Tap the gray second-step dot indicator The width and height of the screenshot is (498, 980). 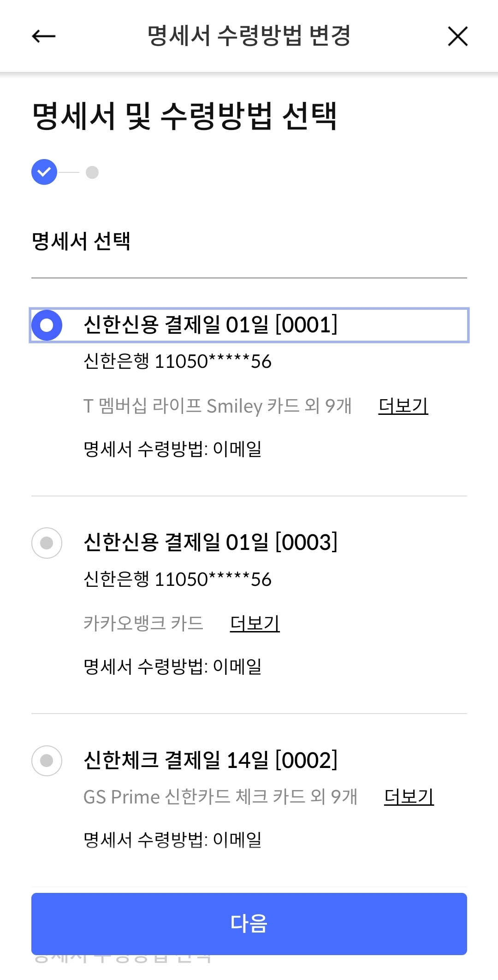tap(92, 172)
